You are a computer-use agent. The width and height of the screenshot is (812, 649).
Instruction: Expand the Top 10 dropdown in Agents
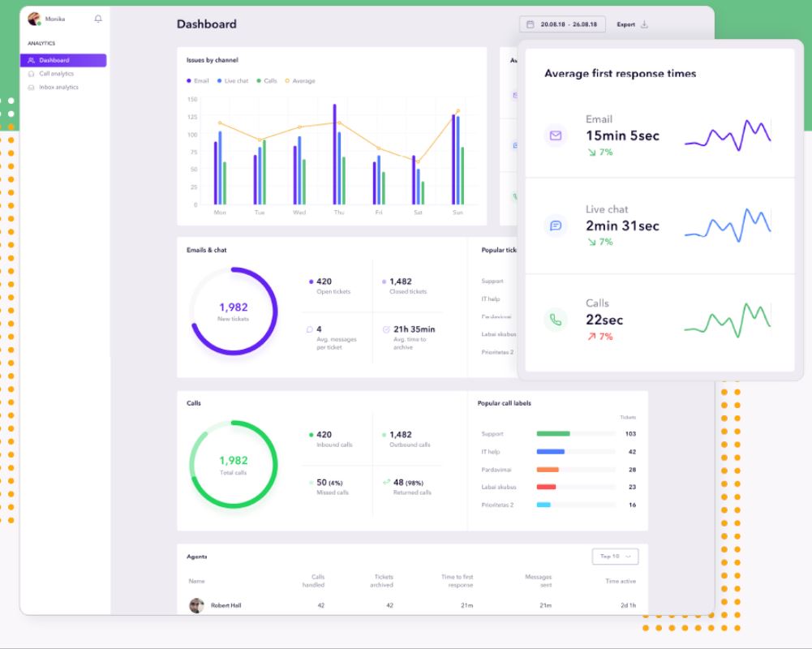coord(615,557)
